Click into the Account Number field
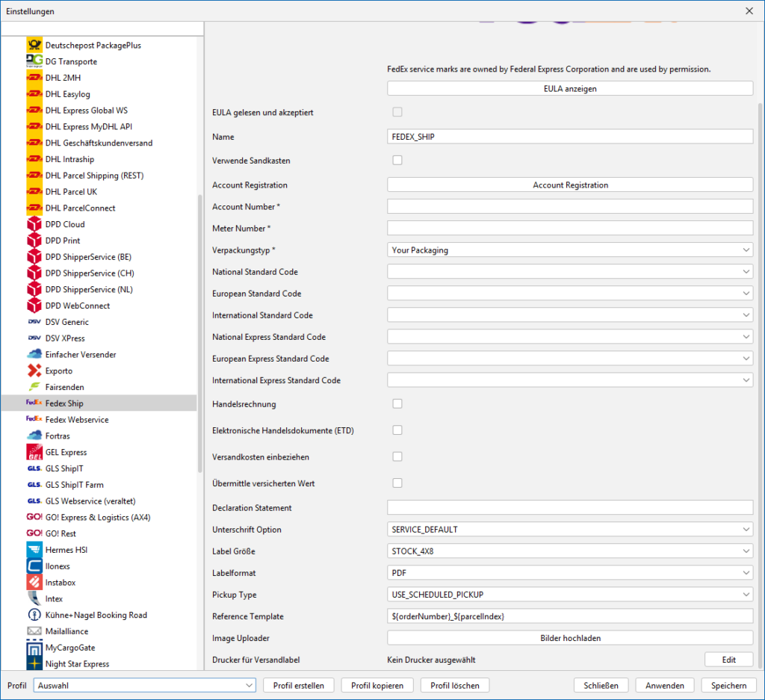Screen dimensions: 765x700 pyautogui.click(x=569, y=207)
